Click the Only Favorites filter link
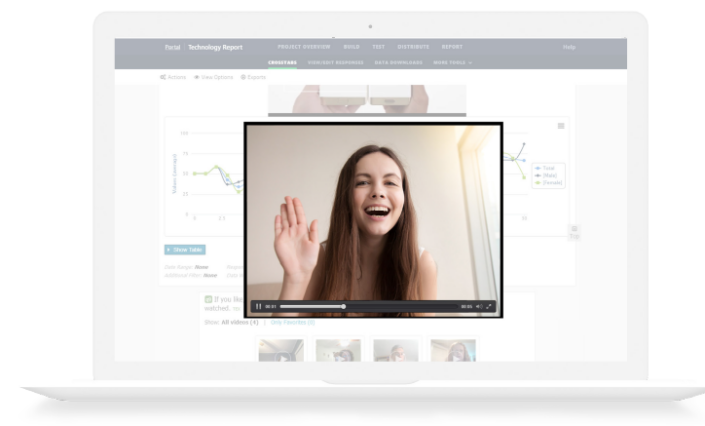The height and width of the screenshot is (426, 705). pyautogui.click(x=293, y=322)
